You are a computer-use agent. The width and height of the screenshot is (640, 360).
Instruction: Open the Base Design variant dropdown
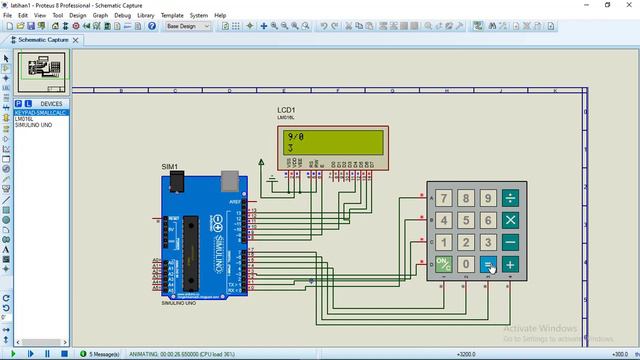coord(188,26)
